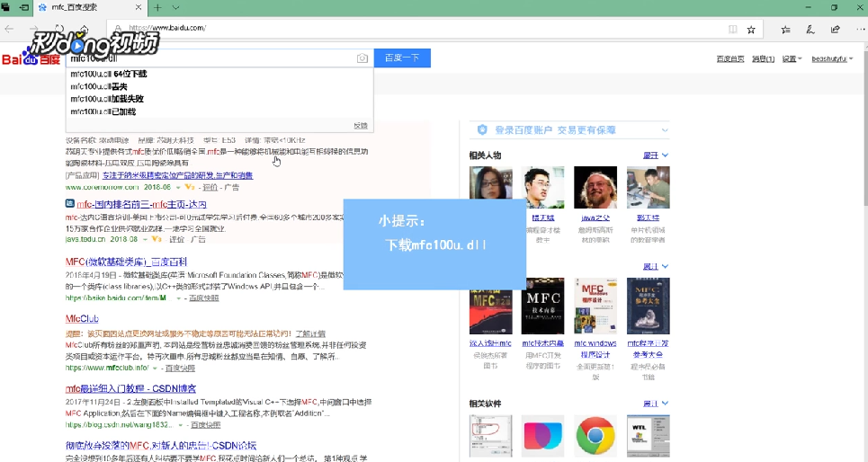Click the shield icon in login banner
The image size is (868, 462).
pyautogui.click(x=482, y=129)
